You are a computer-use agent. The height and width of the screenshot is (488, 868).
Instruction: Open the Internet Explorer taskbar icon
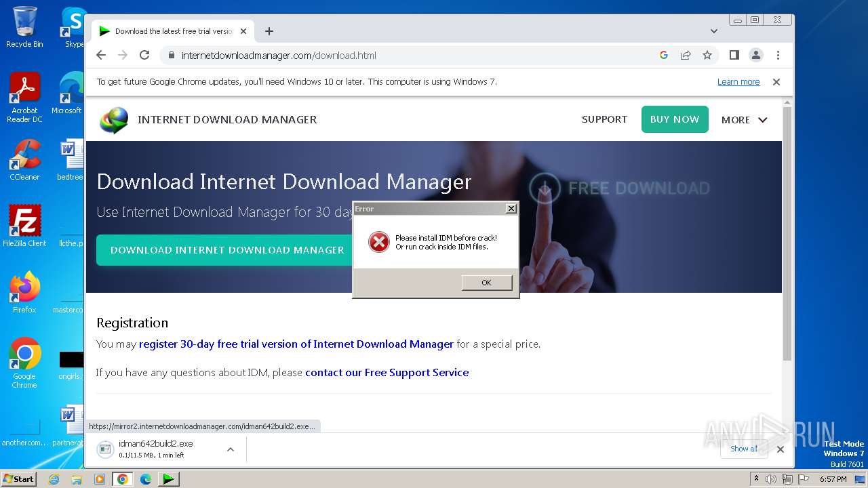tap(54, 479)
